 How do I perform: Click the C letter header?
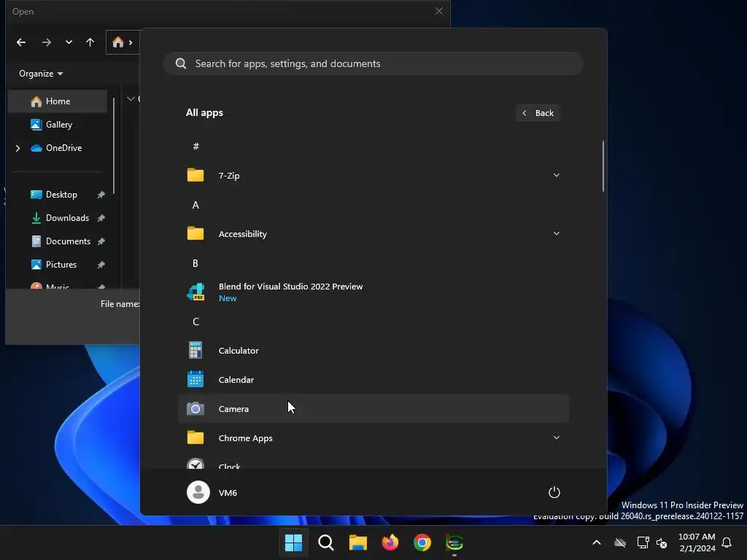[196, 322]
